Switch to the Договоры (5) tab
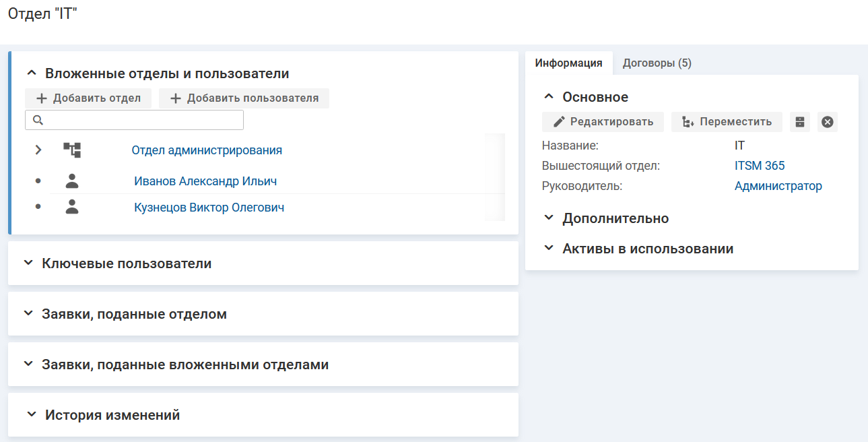Viewport: 868px width, 442px height. point(657,63)
